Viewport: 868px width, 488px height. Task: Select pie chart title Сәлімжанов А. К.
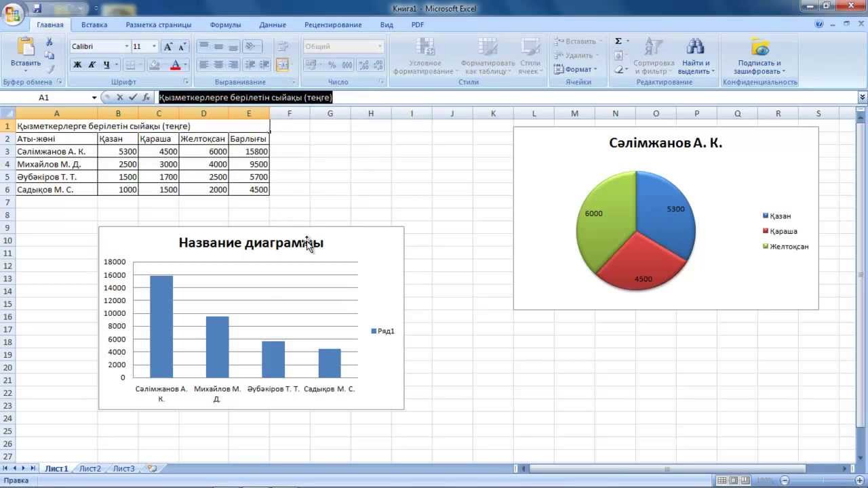(665, 144)
